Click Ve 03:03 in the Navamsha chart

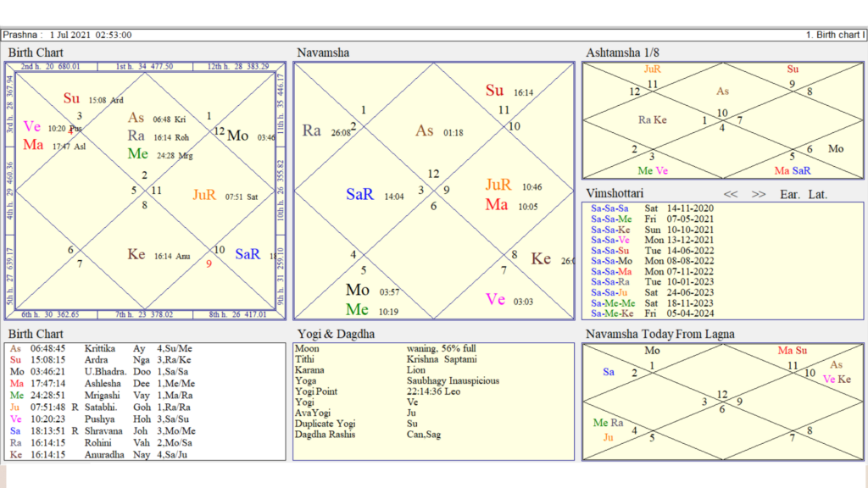509,301
